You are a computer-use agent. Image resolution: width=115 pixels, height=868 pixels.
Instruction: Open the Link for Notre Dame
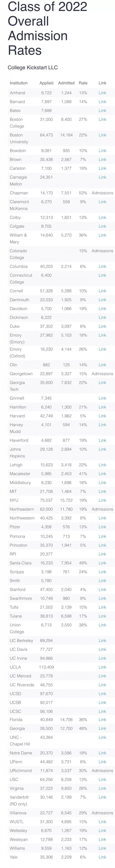(x=102, y=753)
